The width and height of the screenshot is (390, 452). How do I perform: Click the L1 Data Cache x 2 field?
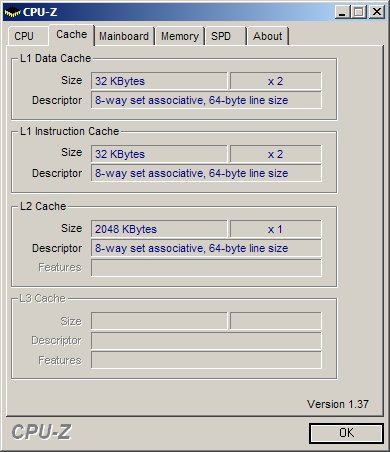276,81
